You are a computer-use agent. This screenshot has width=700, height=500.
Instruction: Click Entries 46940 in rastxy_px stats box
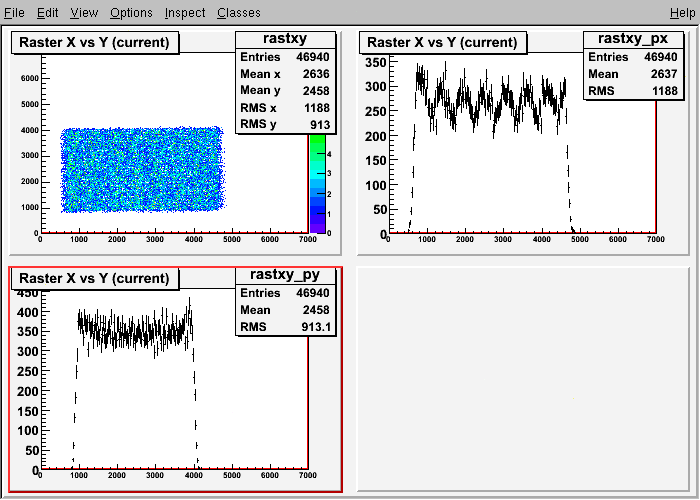(x=633, y=57)
